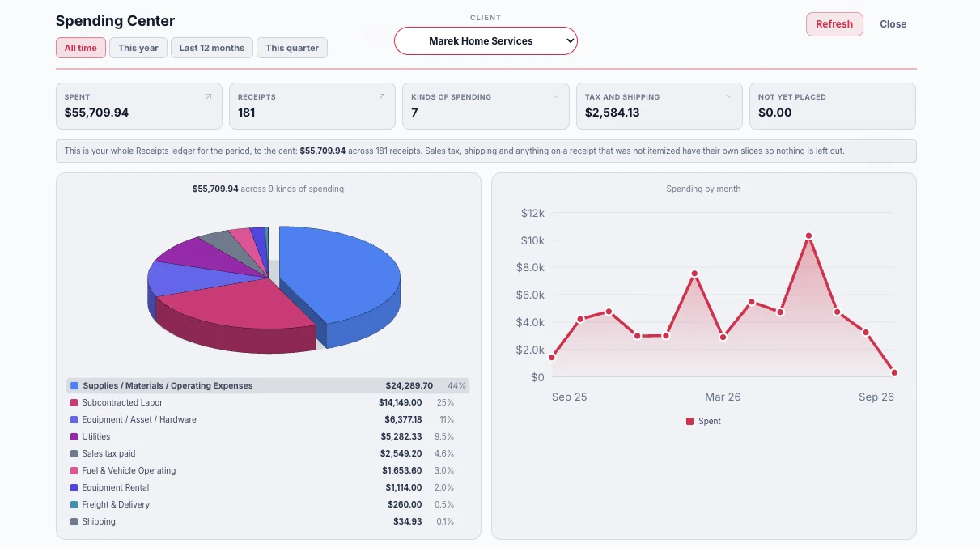Select the Sales tax paid label

[x=108, y=454]
